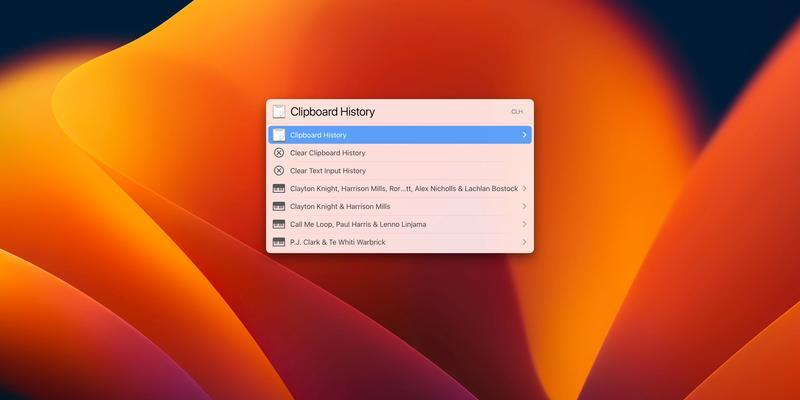This screenshot has width=800, height=400.
Task: Click the icon beside Clayton Knight & Harrison Mills
Action: (279, 206)
